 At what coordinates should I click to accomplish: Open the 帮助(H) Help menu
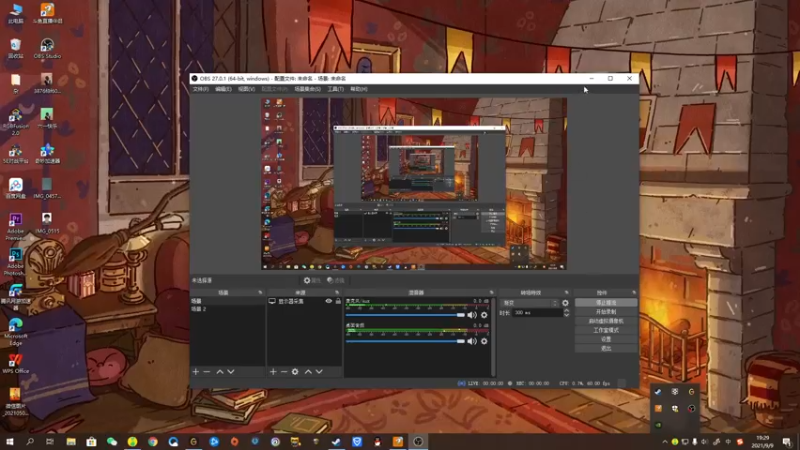[359, 89]
